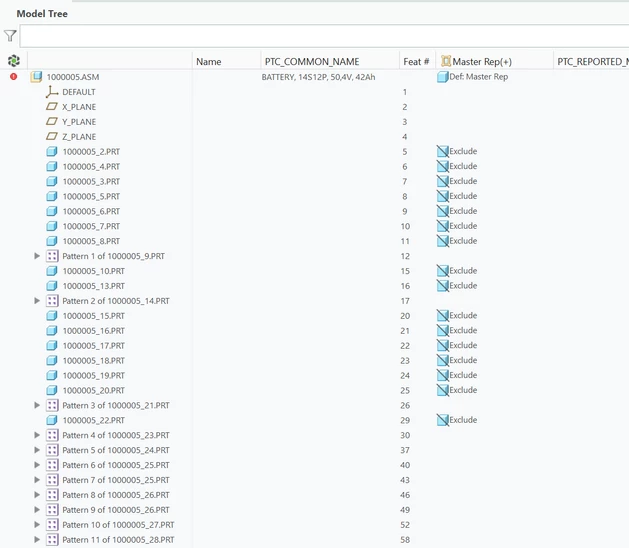Click the Master Rep(+) column header text
Viewport: 629px width, 548px height.
tap(482, 61)
